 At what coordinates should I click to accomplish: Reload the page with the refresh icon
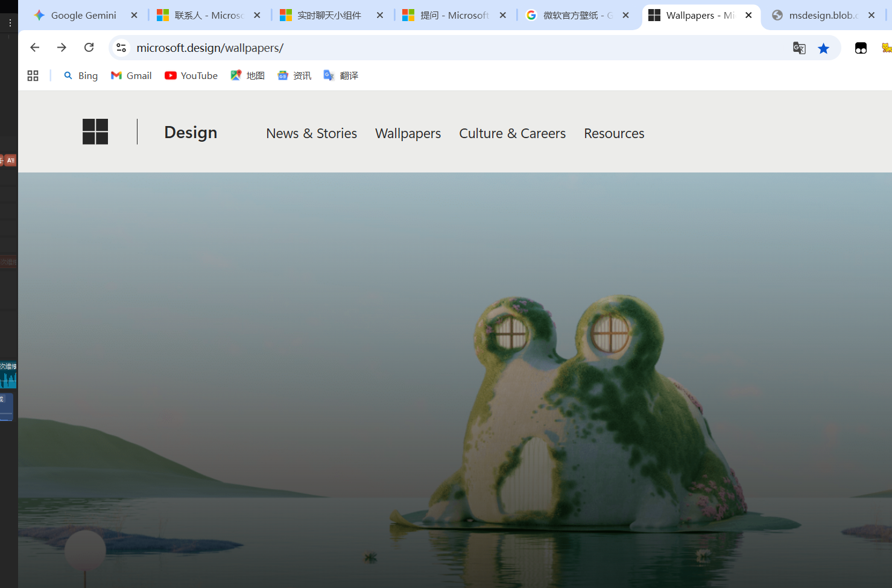point(89,48)
